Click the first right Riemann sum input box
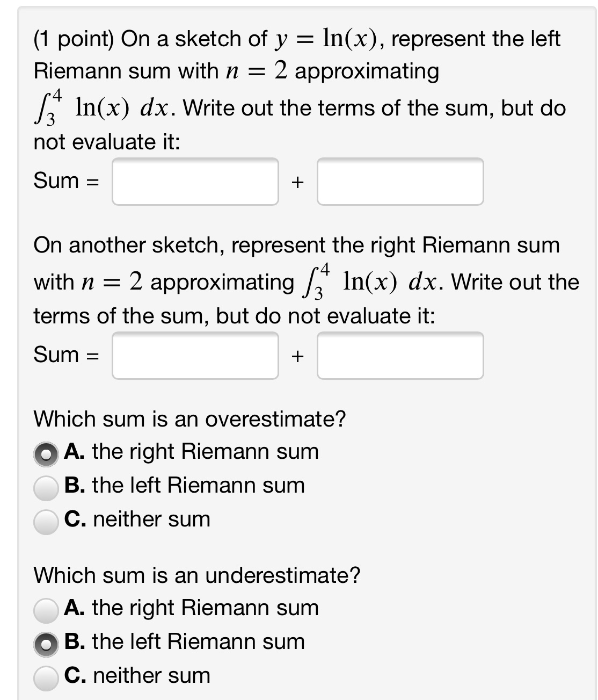598x700 pixels. click(x=195, y=355)
